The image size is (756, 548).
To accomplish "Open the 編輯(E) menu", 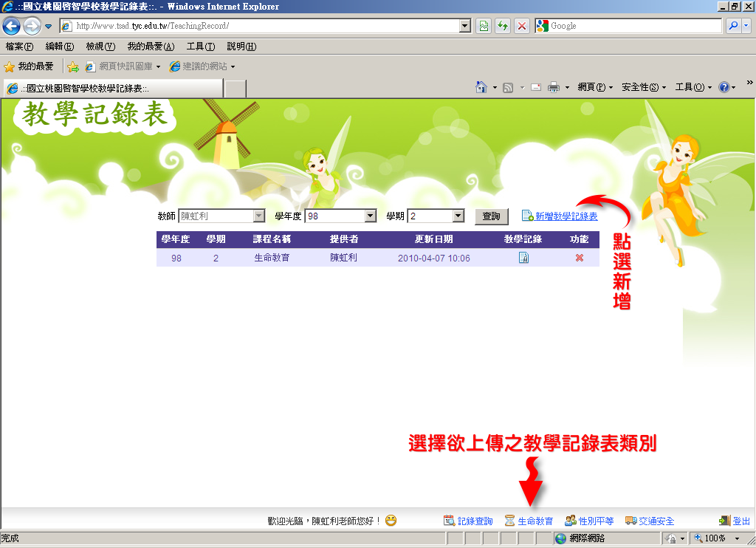I will [60, 47].
